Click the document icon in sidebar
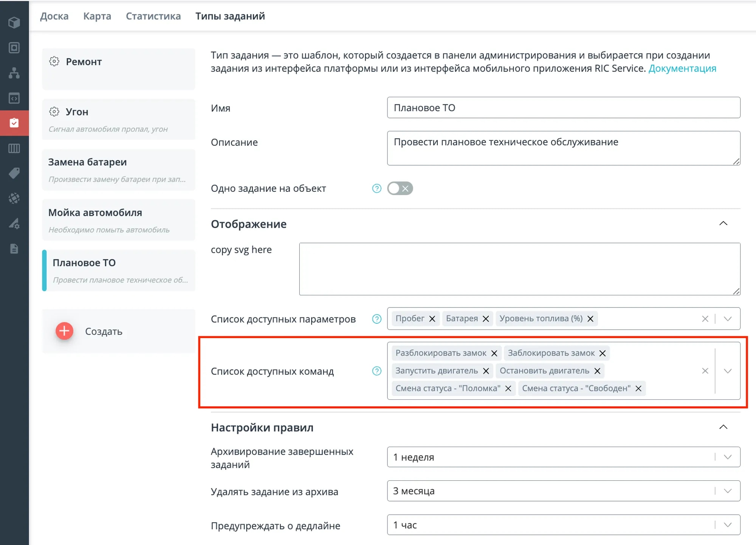The image size is (756, 545). click(14, 248)
